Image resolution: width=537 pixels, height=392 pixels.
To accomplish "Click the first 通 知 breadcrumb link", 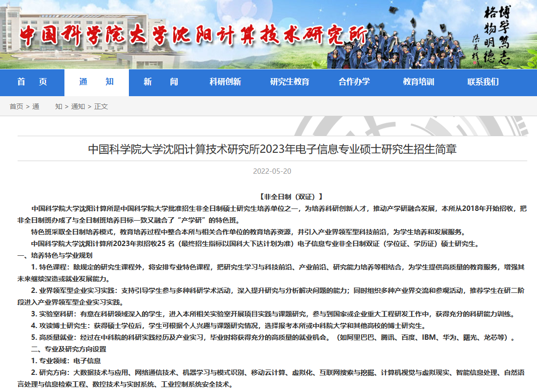I will [47, 107].
